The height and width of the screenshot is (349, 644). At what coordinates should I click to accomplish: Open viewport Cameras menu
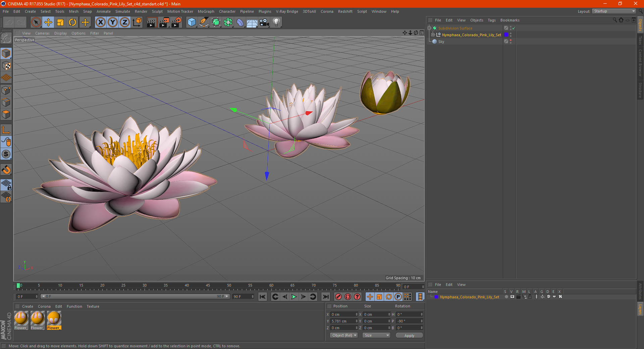[x=42, y=33]
